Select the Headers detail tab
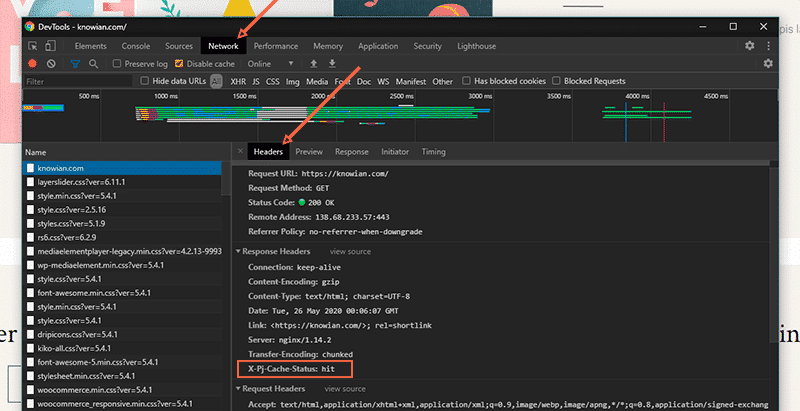This screenshot has width=800, height=411. click(x=268, y=151)
